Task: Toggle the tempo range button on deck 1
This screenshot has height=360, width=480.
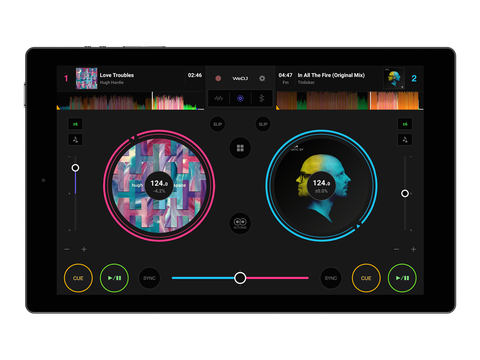Action: tap(75, 124)
